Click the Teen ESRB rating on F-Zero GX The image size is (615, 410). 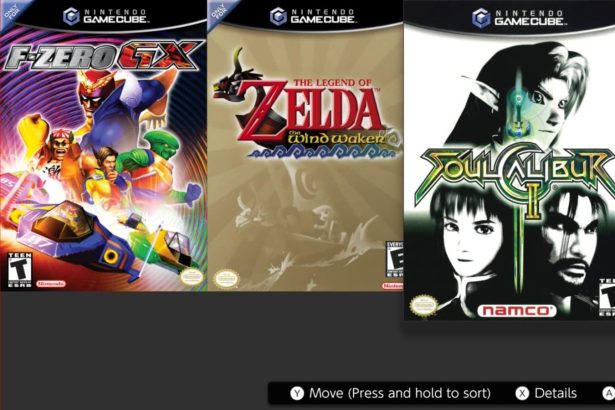19,270
